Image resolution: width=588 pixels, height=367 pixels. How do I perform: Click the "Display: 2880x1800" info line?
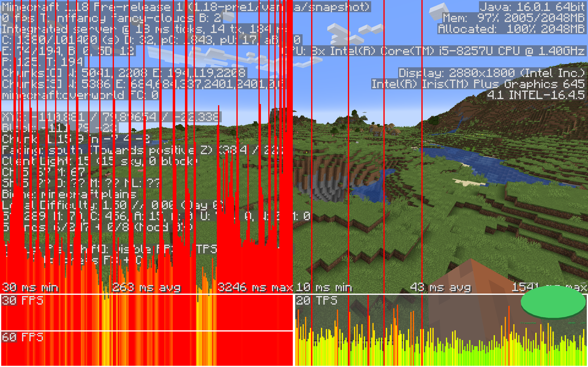(x=491, y=73)
